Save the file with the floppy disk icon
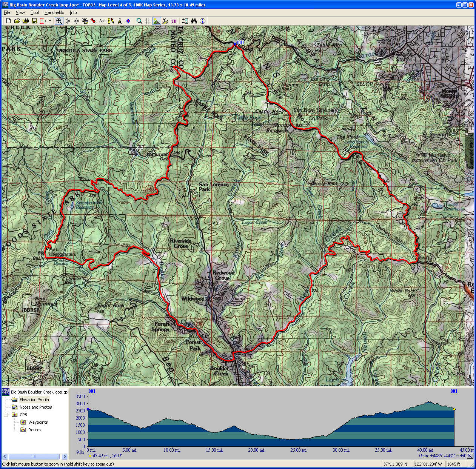Viewport: 476px width, 469px height. [34, 21]
